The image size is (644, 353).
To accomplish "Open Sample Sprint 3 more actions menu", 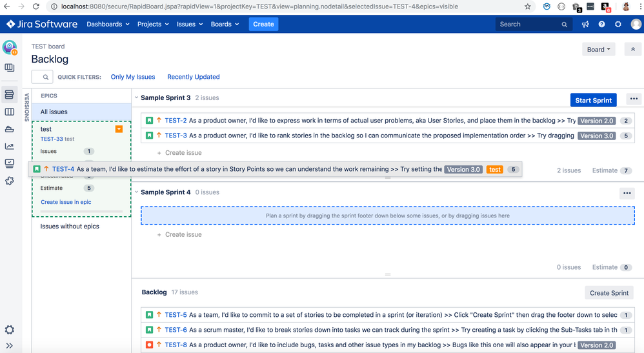I will coord(634,99).
